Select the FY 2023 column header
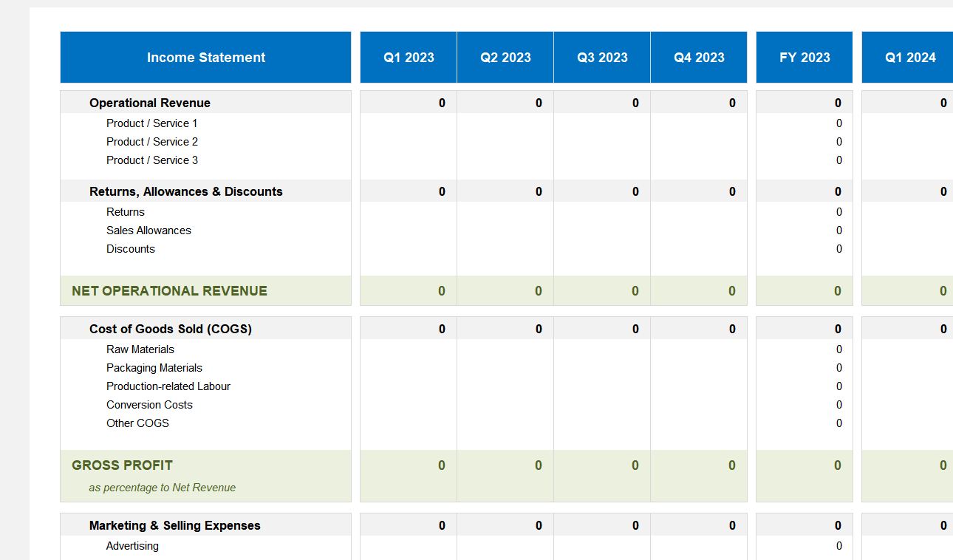This screenshot has width=953, height=560. pos(804,57)
